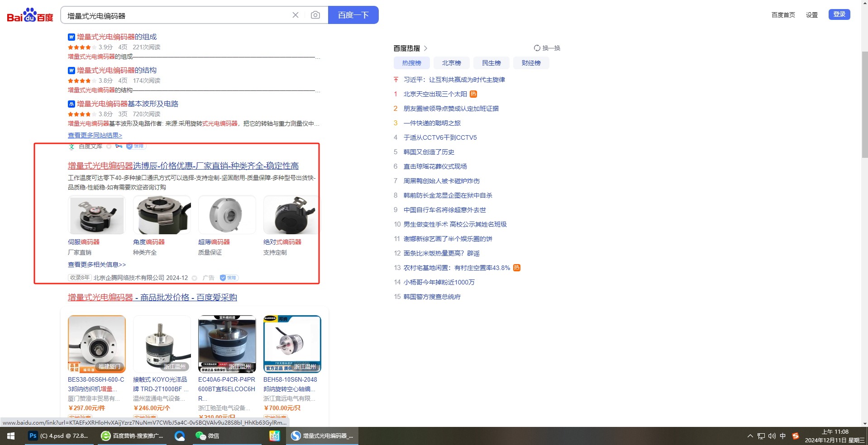868x445 pixels.
Task: Click 查看更多同站结果 link
Action: coord(95,135)
